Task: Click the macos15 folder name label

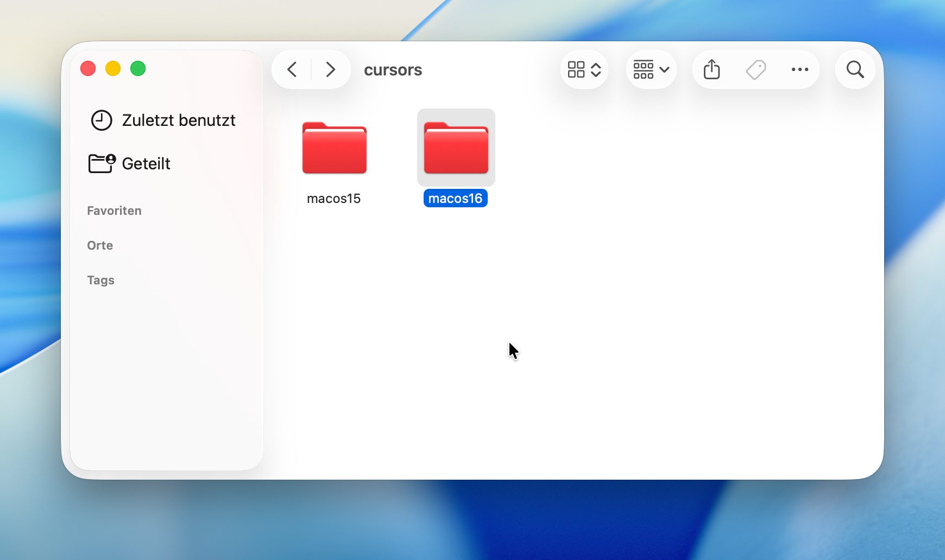Action: pyautogui.click(x=333, y=199)
